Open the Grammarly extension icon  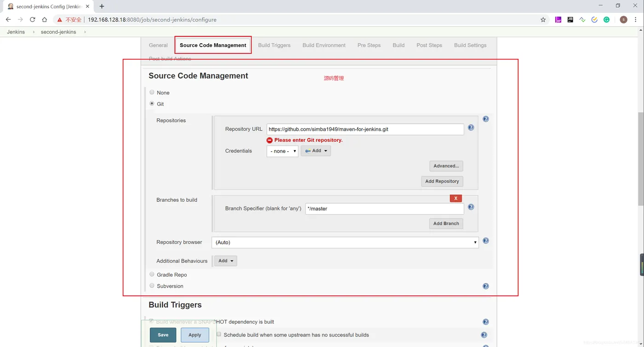pos(607,20)
